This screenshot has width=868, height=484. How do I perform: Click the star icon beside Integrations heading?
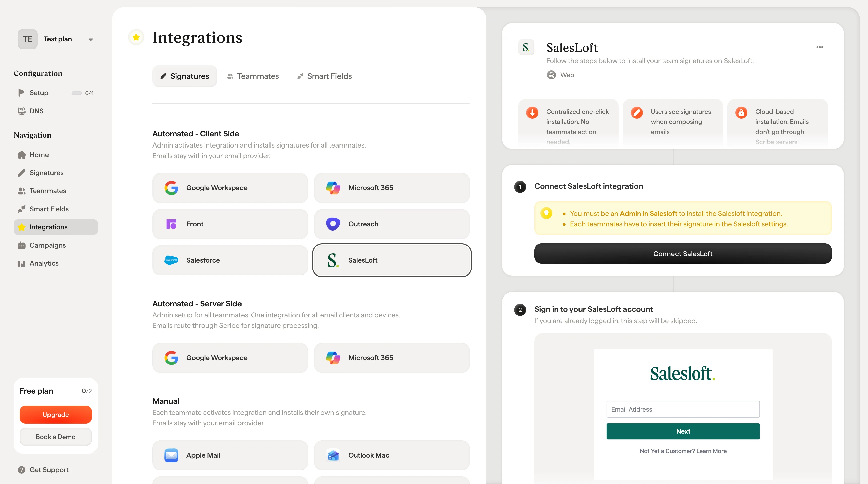coord(136,37)
